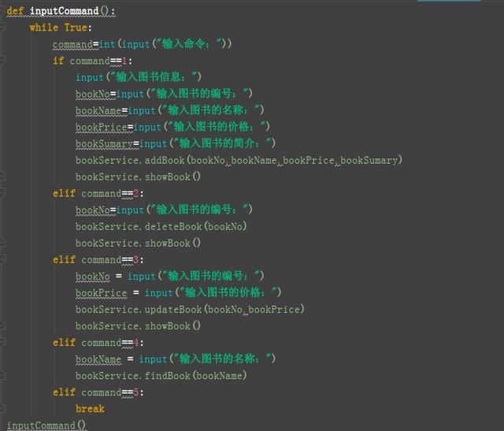Click the addBook method call

point(165,160)
